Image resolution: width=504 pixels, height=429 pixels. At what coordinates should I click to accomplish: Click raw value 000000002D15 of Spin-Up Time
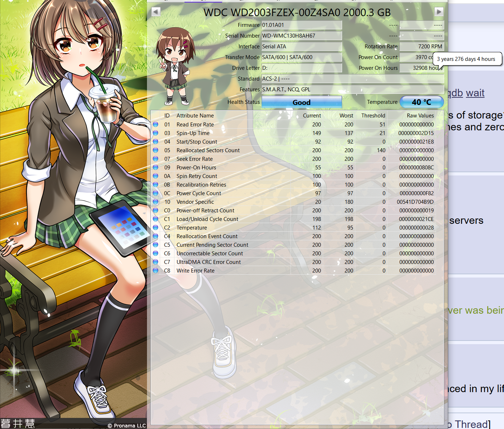point(416,133)
